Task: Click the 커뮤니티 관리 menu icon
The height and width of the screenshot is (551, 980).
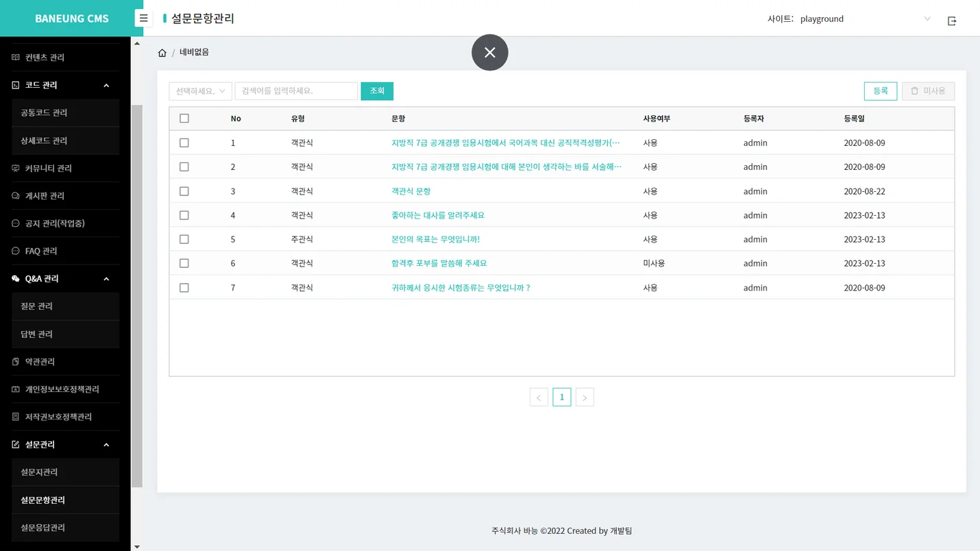Action: (16, 168)
